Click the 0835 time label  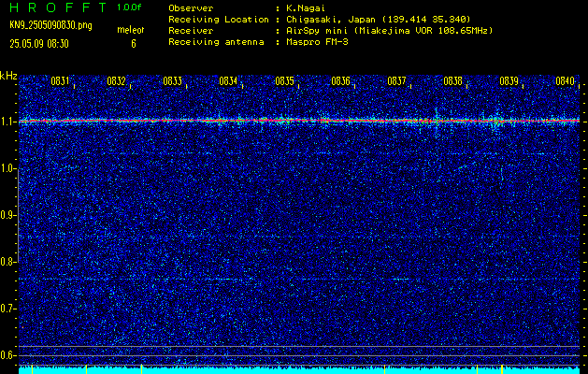[284, 81]
